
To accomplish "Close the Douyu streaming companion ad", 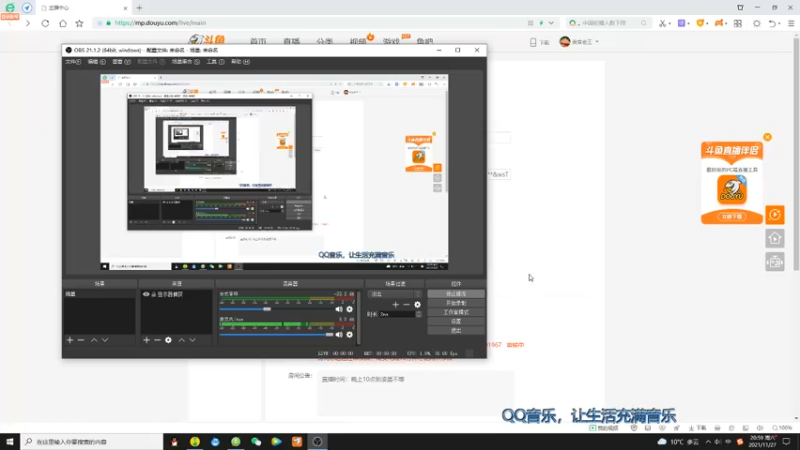I will point(767,137).
